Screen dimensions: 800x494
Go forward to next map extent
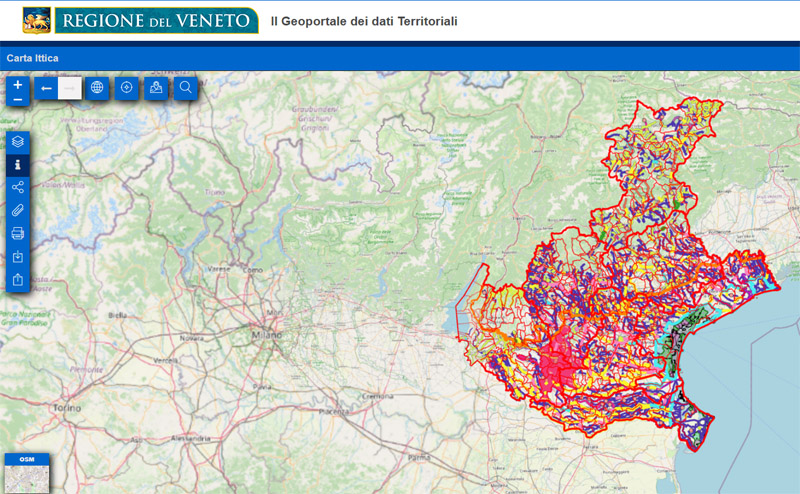click(x=70, y=88)
